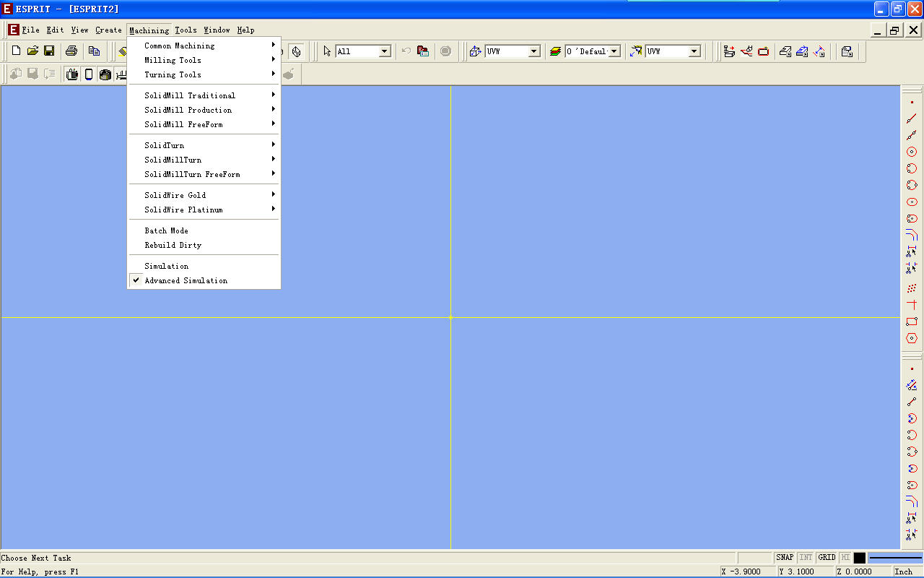924x578 pixels.
Task: Select the horizontal/vertical line tool
Action: [x=912, y=305]
